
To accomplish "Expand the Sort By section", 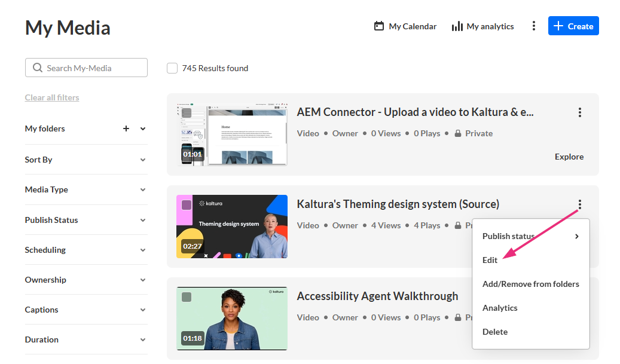I will 86,160.
